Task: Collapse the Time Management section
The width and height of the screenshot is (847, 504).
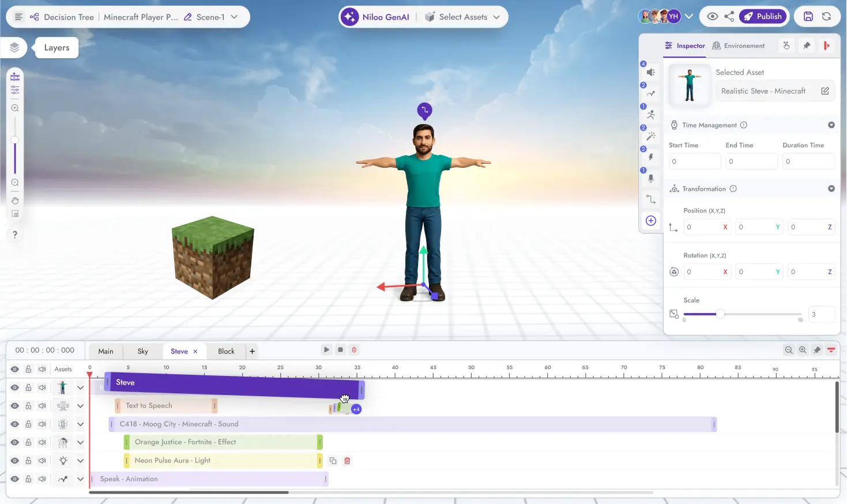Action: pos(831,125)
